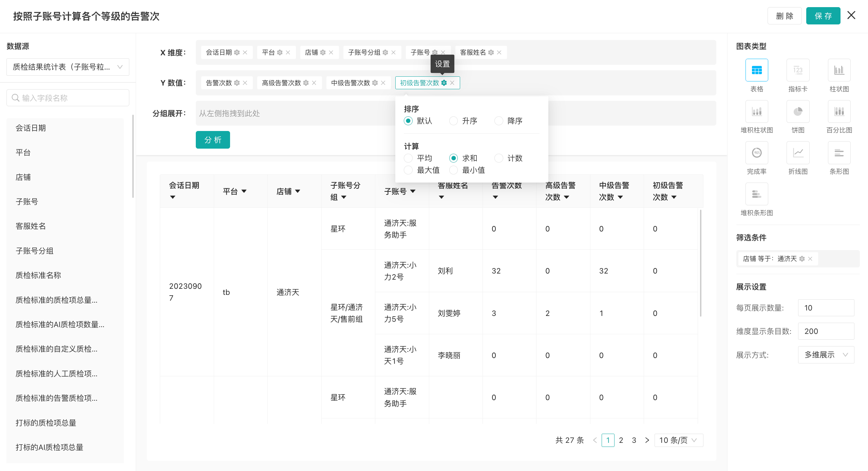Expand the 高级告警次数 column header arrow

tap(567, 197)
